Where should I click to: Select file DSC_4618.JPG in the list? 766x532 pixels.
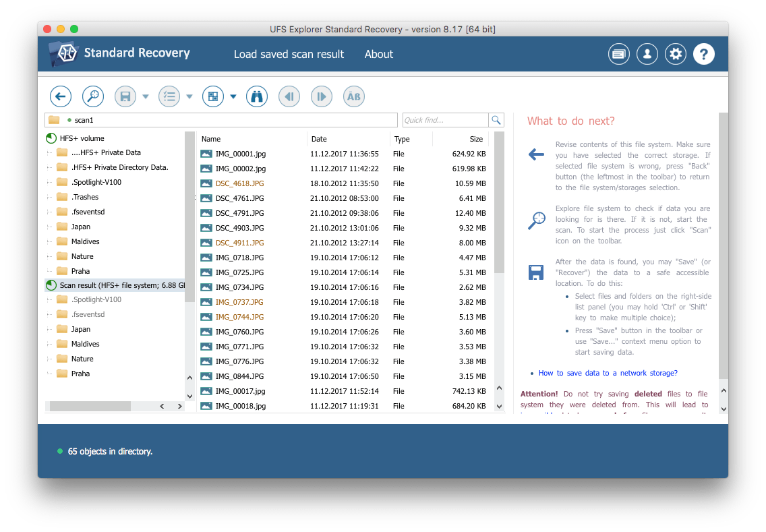click(239, 183)
